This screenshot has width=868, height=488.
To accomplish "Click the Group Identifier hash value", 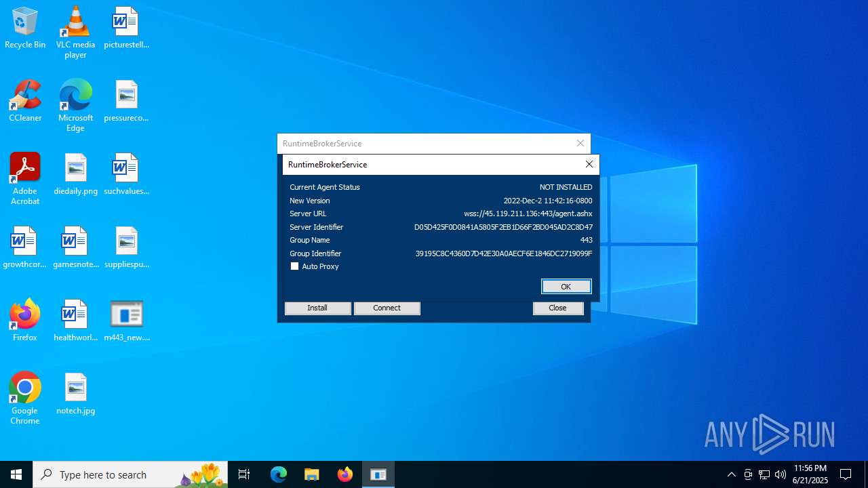I will (x=503, y=253).
